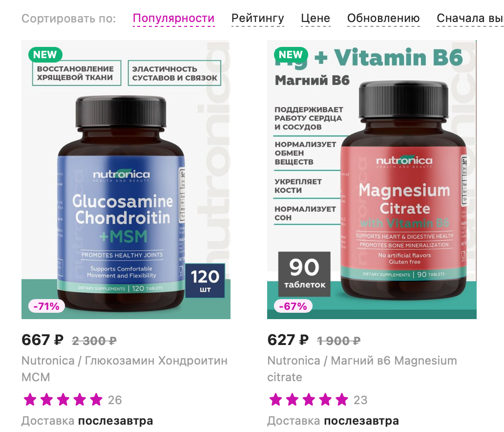Click the -71% discount badge

(x=46, y=306)
